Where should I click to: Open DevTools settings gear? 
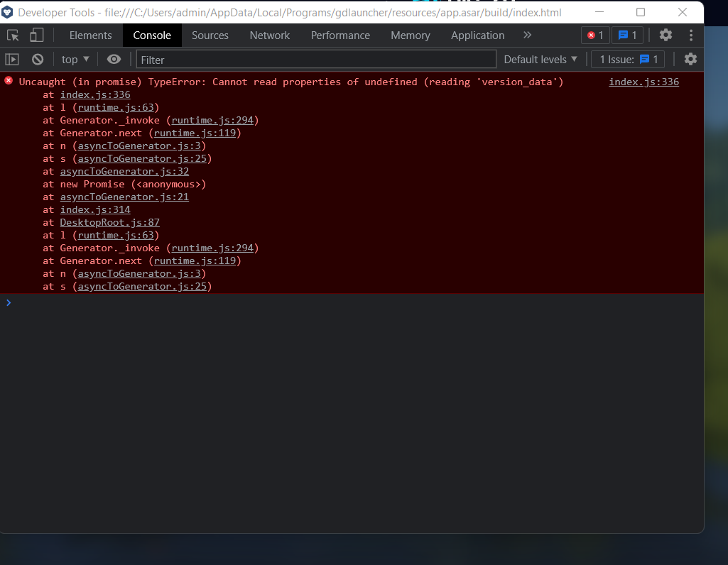pos(665,34)
